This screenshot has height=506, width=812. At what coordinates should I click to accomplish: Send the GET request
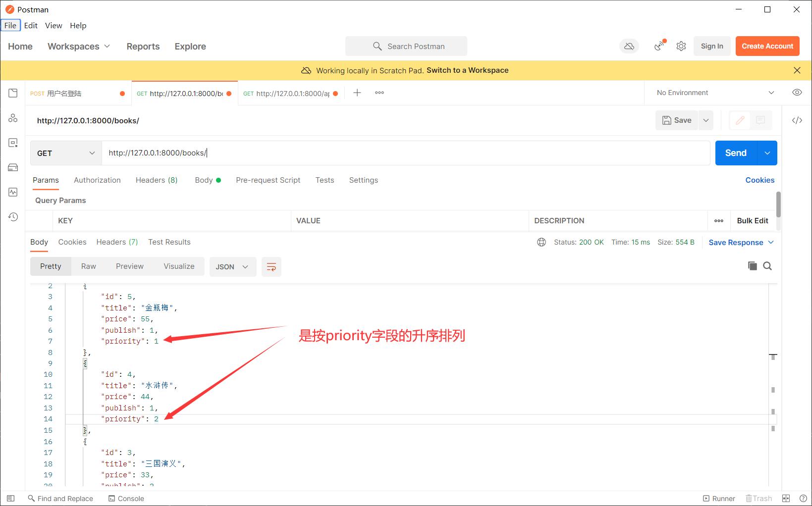[x=736, y=153]
